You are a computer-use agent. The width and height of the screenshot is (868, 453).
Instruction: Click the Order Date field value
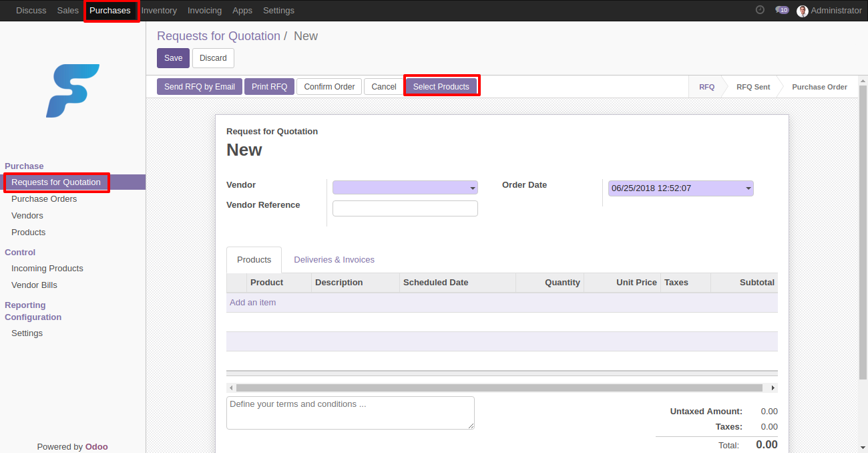click(681, 188)
